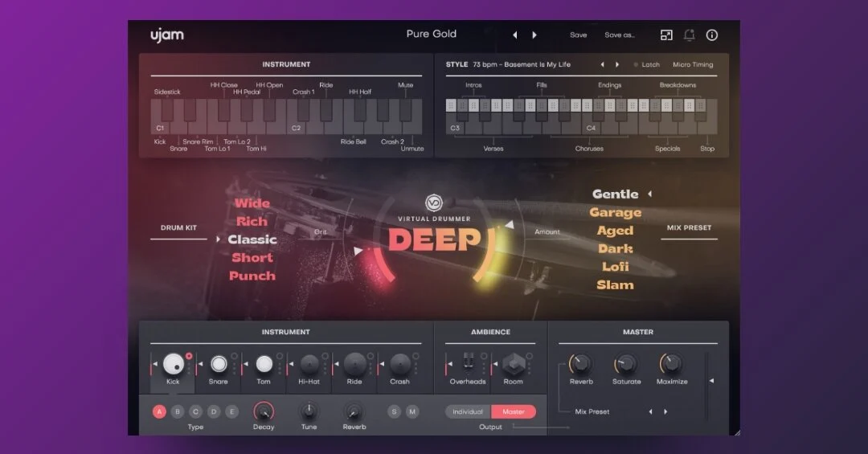868x454 pixels.
Task: Choose the Aged mix preset
Action: click(615, 231)
